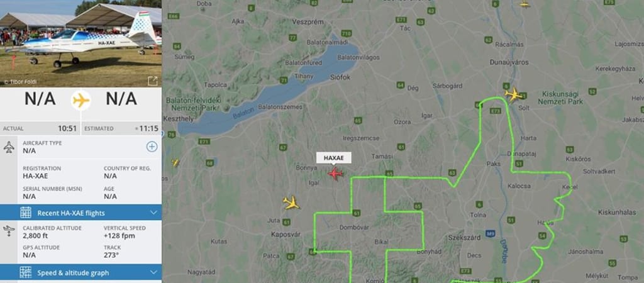This screenshot has height=283, width=644.
Task: Click the plus icon beside Aircraft Type
Action: click(x=152, y=147)
